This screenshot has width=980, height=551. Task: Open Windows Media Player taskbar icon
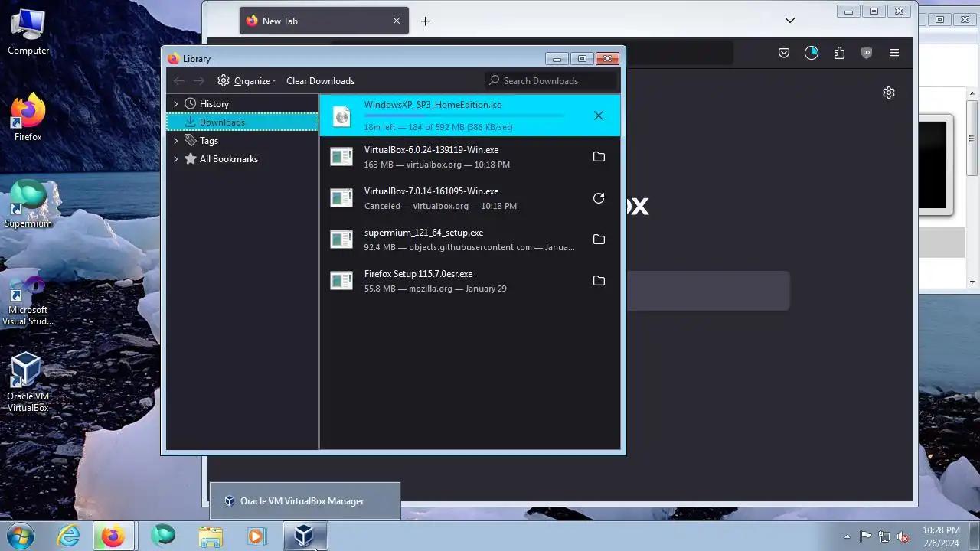tap(256, 536)
